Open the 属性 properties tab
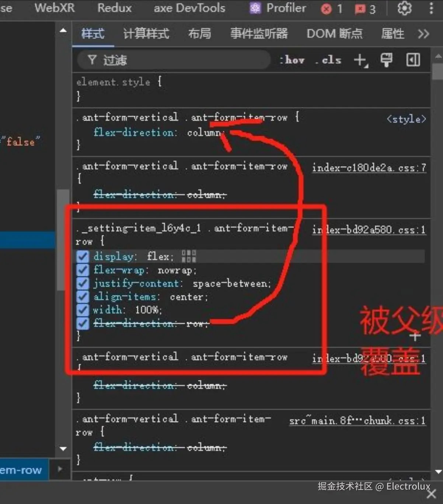The image size is (443, 504). tap(393, 34)
